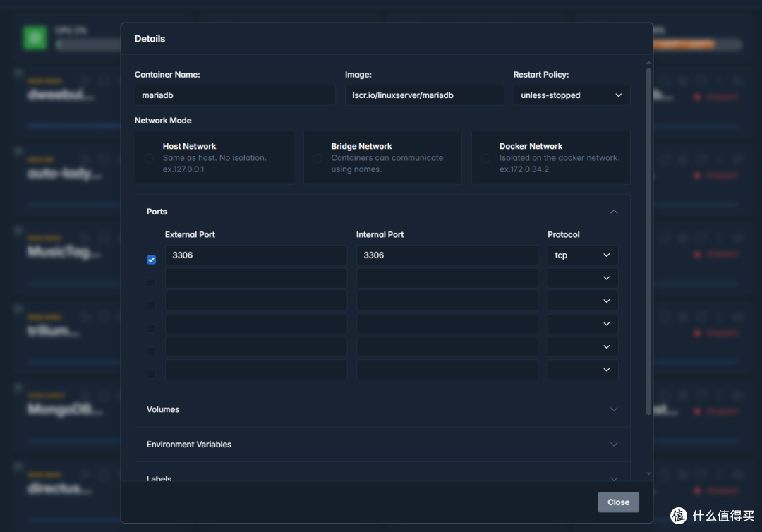Click the Close button

click(618, 502)
